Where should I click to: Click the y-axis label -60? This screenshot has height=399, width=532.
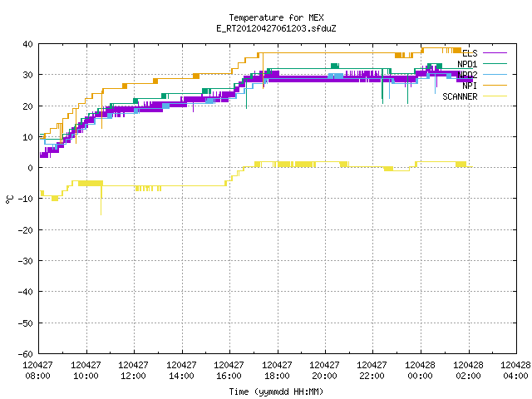26,354
